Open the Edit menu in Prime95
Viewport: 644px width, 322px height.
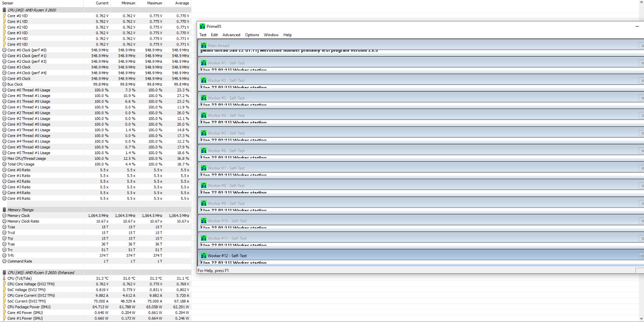click(214, 35)
